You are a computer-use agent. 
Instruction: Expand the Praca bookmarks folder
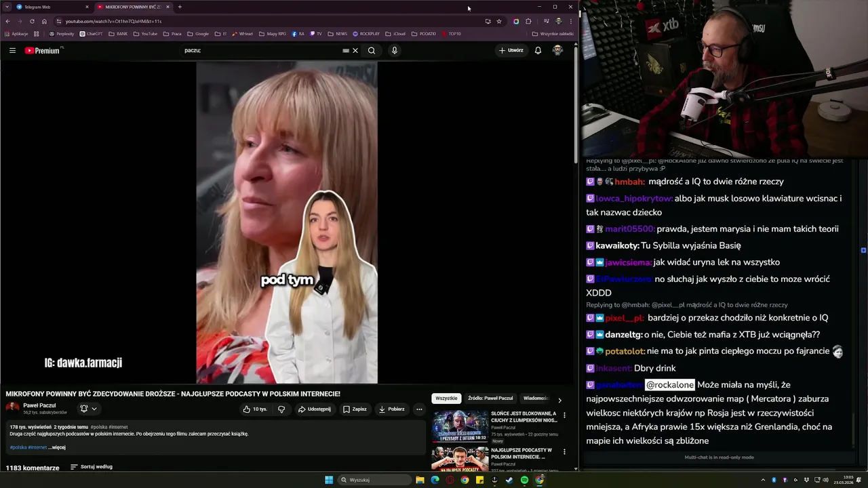(x=172, y=34)
